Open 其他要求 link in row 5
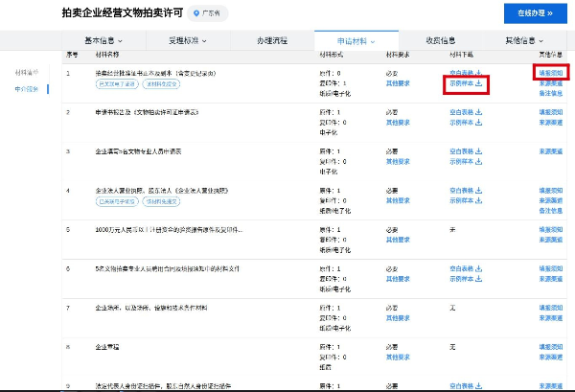The width and height of the screenshot is (575, 392). coord(398,240)
